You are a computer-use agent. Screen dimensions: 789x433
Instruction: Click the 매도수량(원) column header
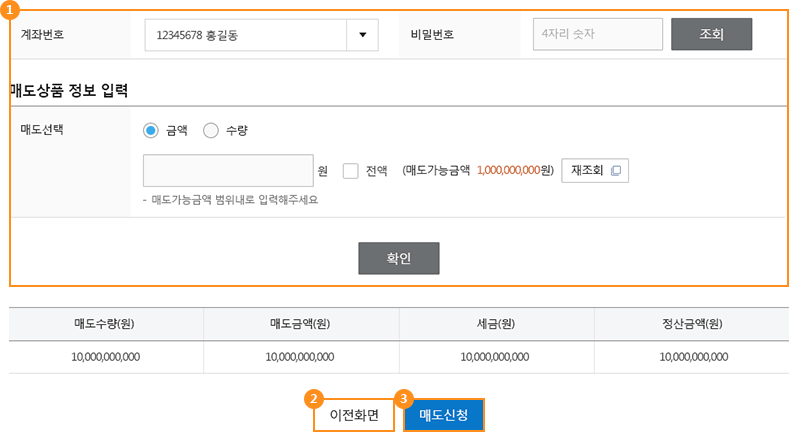104,324
